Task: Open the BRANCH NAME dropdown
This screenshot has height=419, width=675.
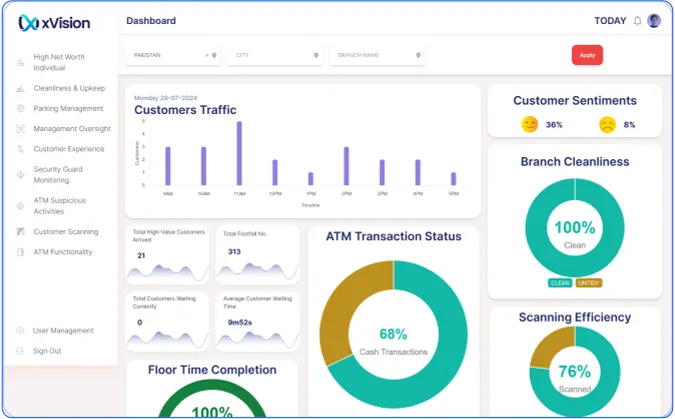Action: coord(377,55)
